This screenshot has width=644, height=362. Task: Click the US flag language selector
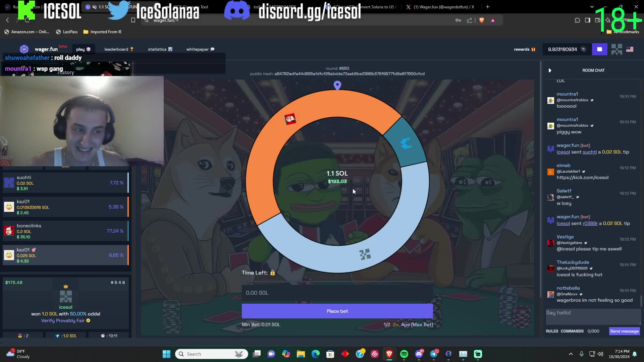point(630,49)
